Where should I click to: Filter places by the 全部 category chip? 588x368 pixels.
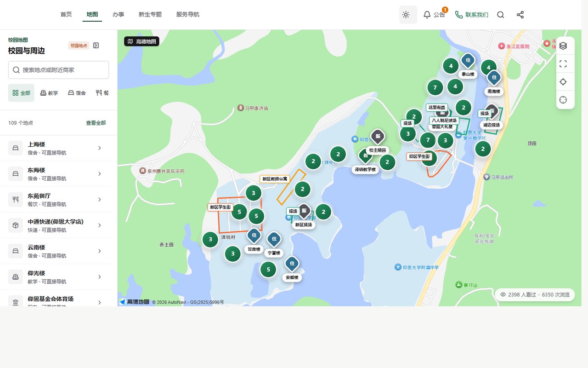click(21, 93)
